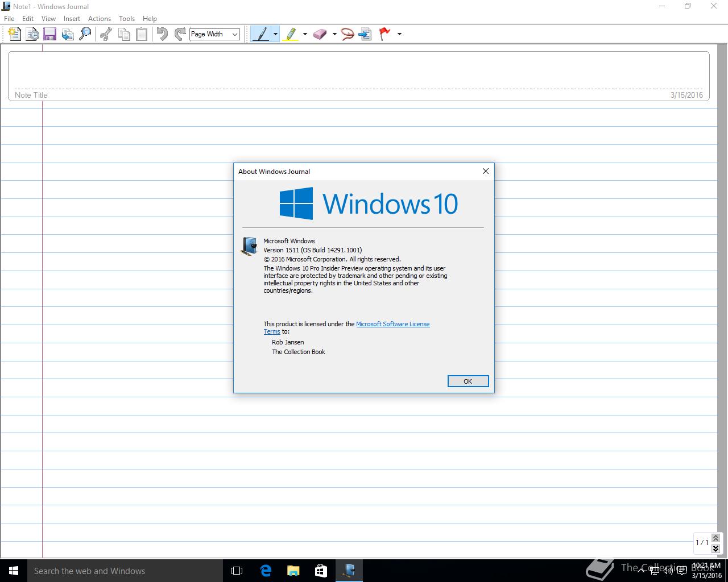Click the red Flag tool icon
This screenshot has width=728, height=582.
click(x=385, y=34)
